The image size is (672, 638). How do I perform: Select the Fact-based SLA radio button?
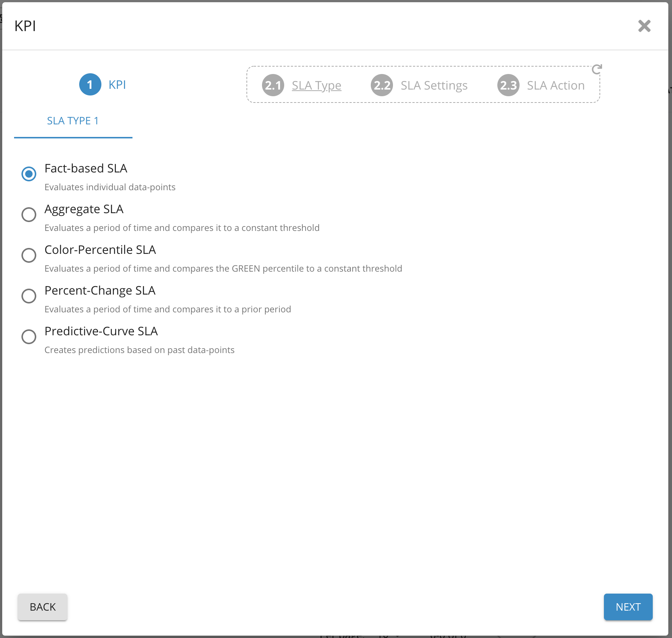point(29,174)
